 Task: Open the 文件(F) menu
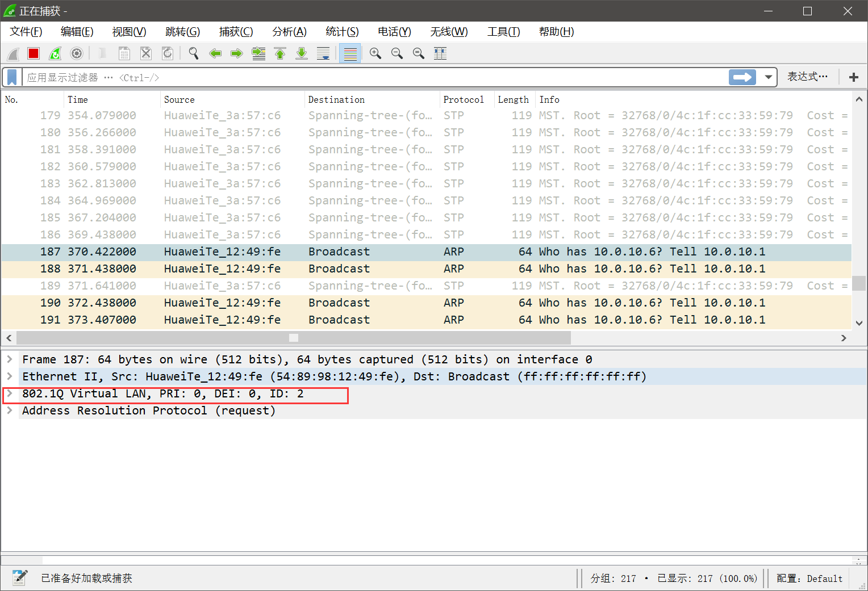[26, 32]
